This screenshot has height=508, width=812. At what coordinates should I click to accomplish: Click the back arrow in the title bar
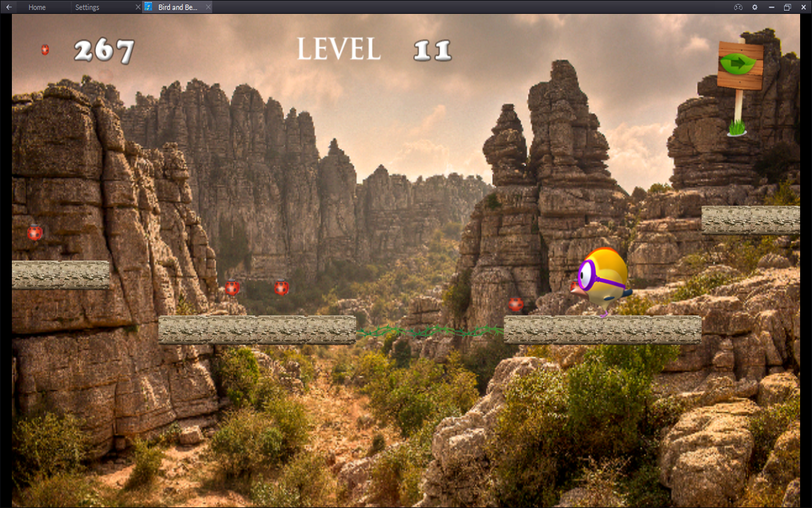pos(9,7)
